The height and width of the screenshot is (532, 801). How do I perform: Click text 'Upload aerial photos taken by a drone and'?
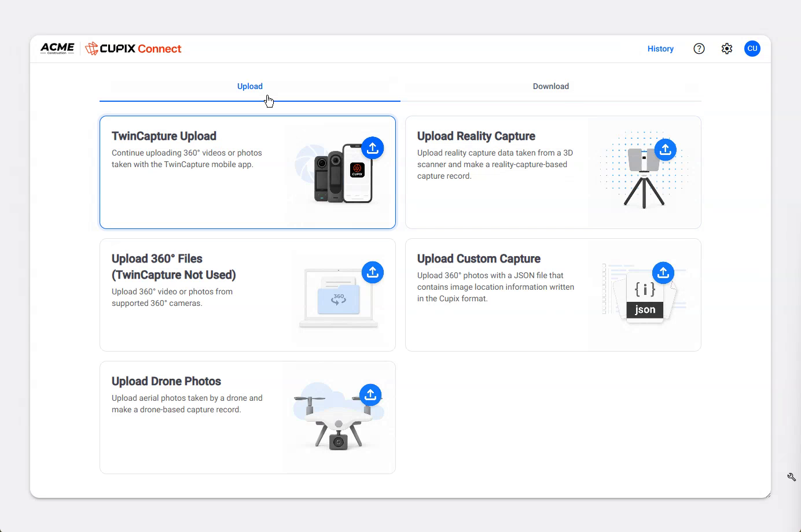coord(187,398)
